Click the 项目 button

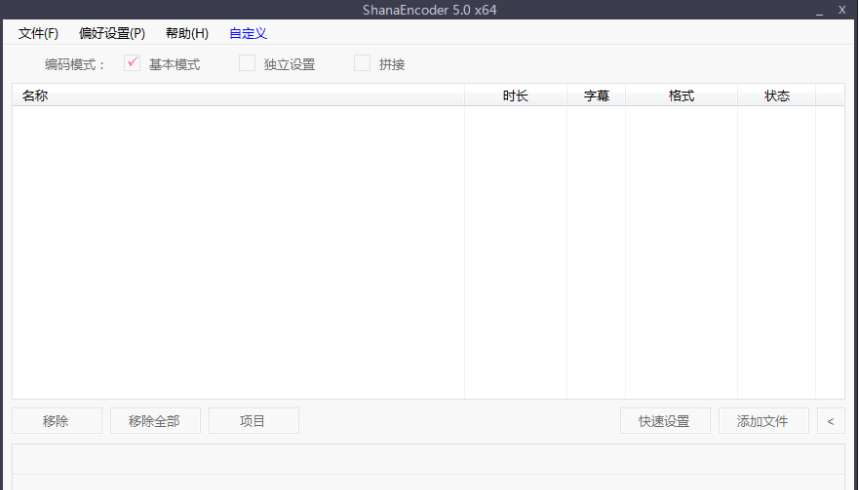coord(253,421)
